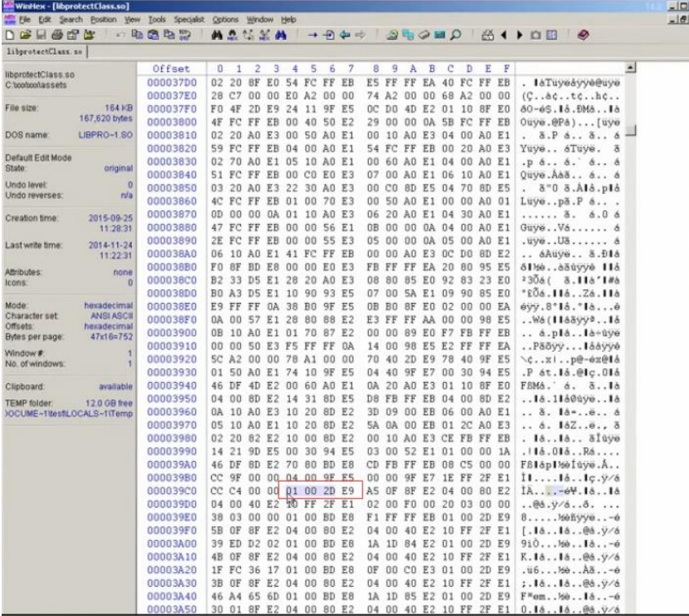Click the Offset column header
The height and width of the screenshot is (616, 689).
click(x=171, y=68)
